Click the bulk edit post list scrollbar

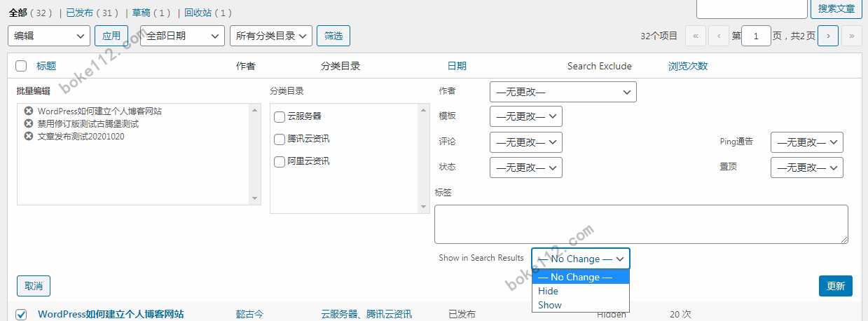click(x=255, y=153)
